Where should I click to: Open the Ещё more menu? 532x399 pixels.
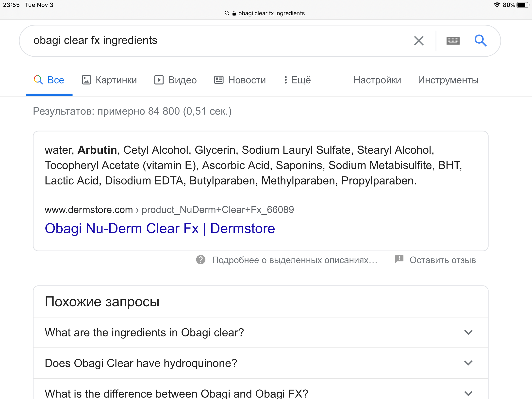(297, 80)
